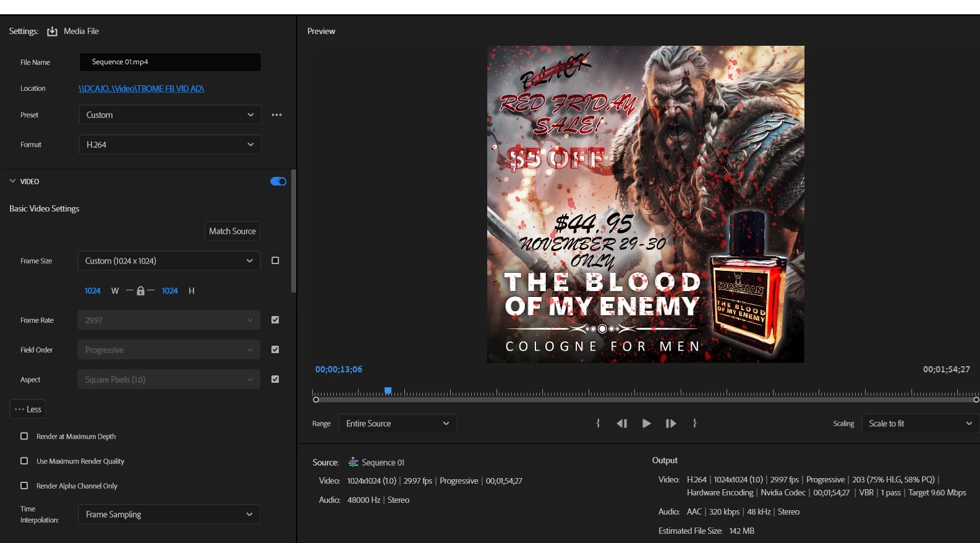Toggle the width-height link lock icon
This screenshot has height=543, width=980.
140,291
